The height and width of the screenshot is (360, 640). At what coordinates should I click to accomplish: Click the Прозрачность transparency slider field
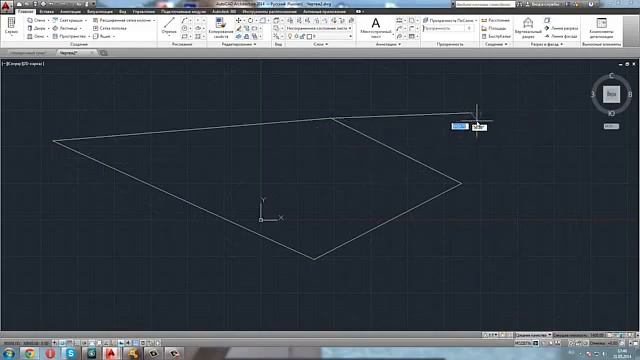pyautogui.click(x=448, y=28)
